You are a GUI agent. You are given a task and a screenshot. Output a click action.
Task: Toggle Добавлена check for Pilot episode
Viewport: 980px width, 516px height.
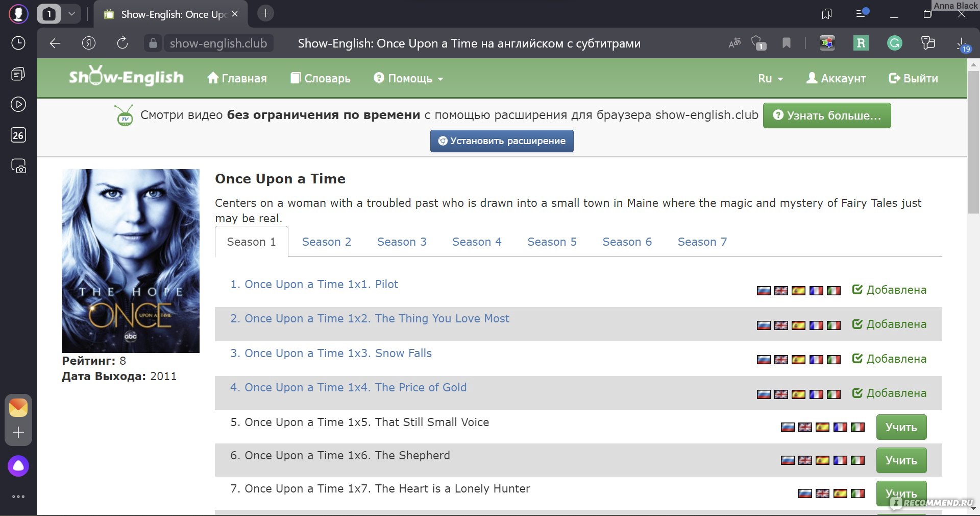tap(889, 290)
